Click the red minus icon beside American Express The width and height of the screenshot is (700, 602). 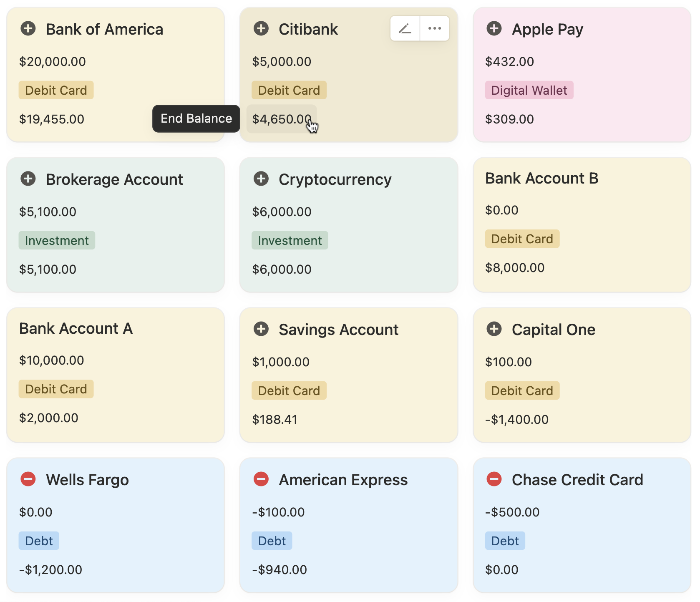click(261, 479)
